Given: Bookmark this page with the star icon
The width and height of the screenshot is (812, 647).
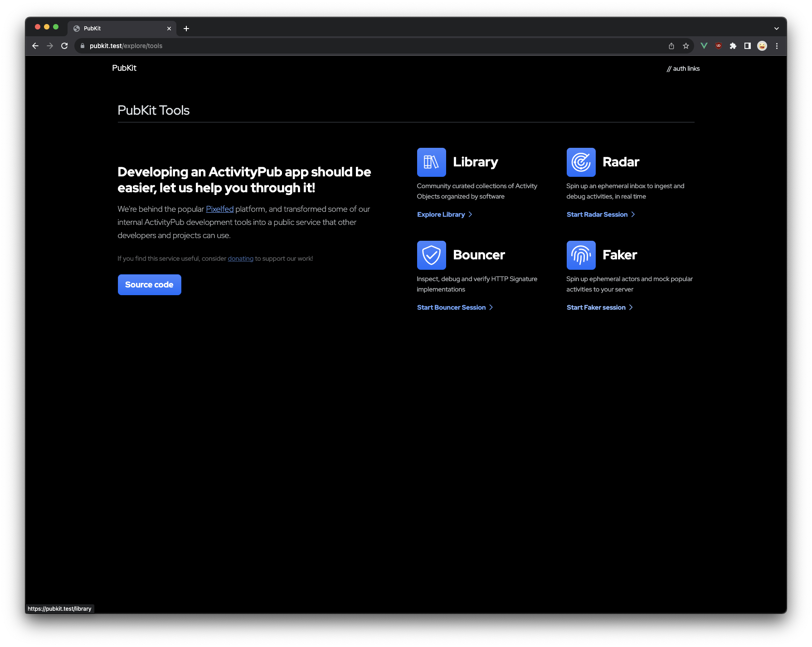Looking at the screenshot, I should pyautogui.click(x=686, y=46).
